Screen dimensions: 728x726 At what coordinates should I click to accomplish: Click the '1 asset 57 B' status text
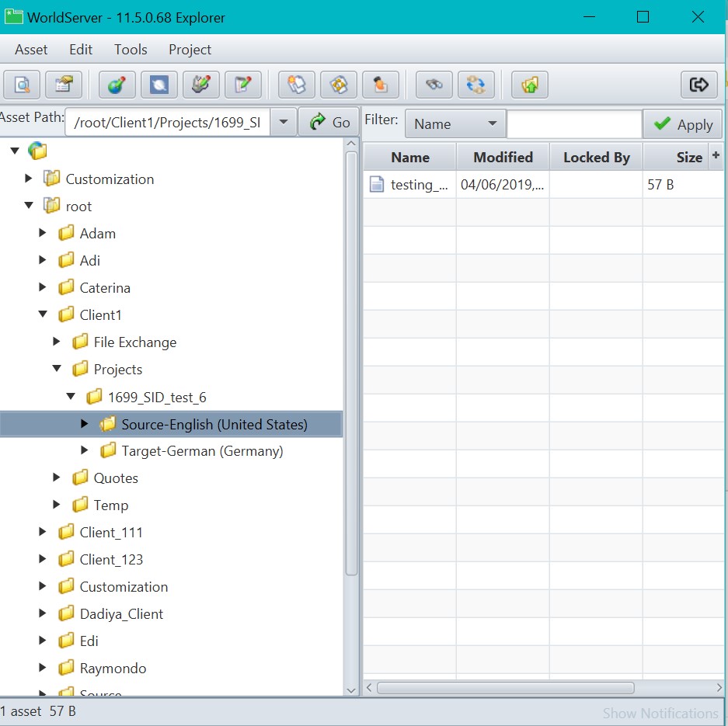tap(38, 711)
